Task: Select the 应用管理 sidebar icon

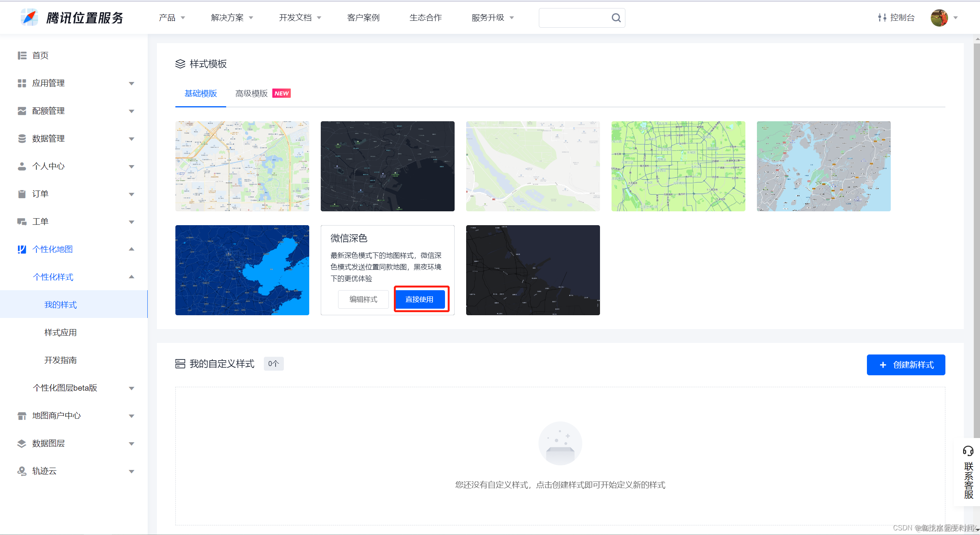Action: click(x=22, y=83)
